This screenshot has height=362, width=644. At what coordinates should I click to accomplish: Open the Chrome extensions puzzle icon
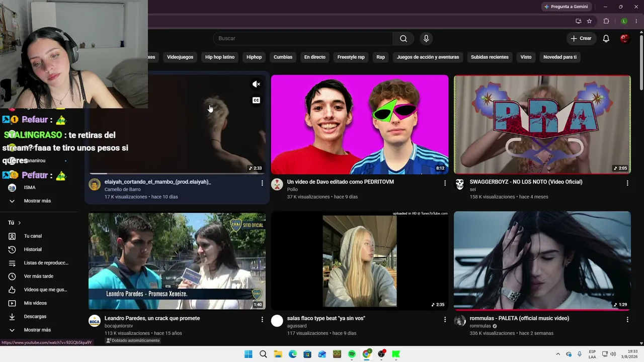[x=606, y=21]
